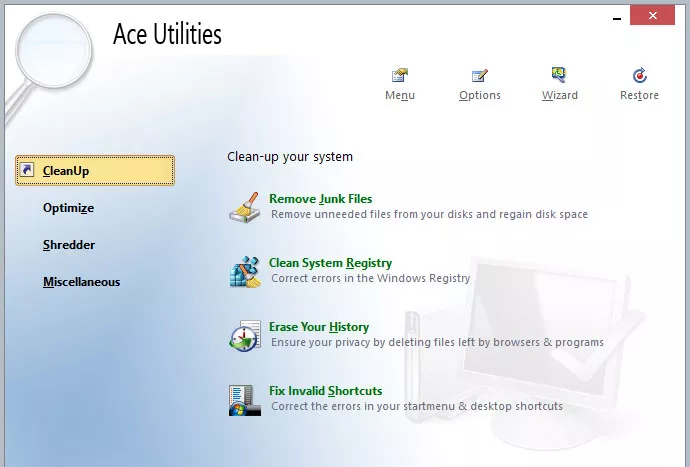Click the shortcut arrow icon beside CleanUp
This screenshot has height=467, width=690.
click(27, 170)
